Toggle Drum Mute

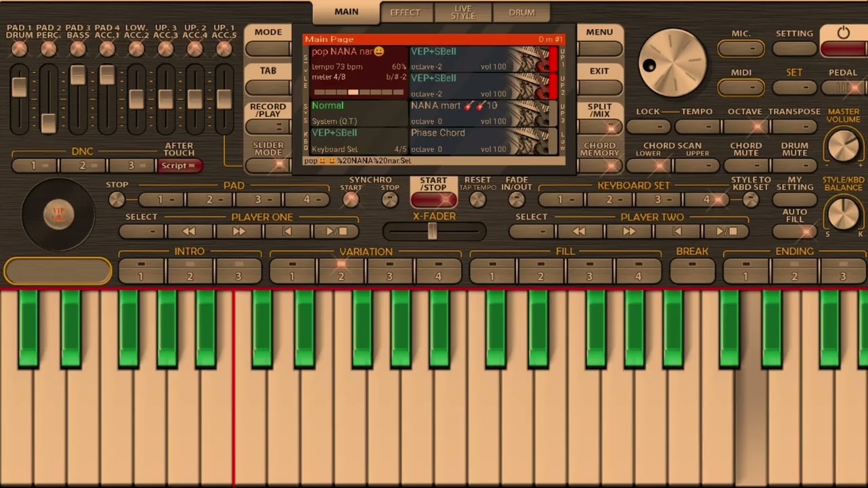(795, 165)
